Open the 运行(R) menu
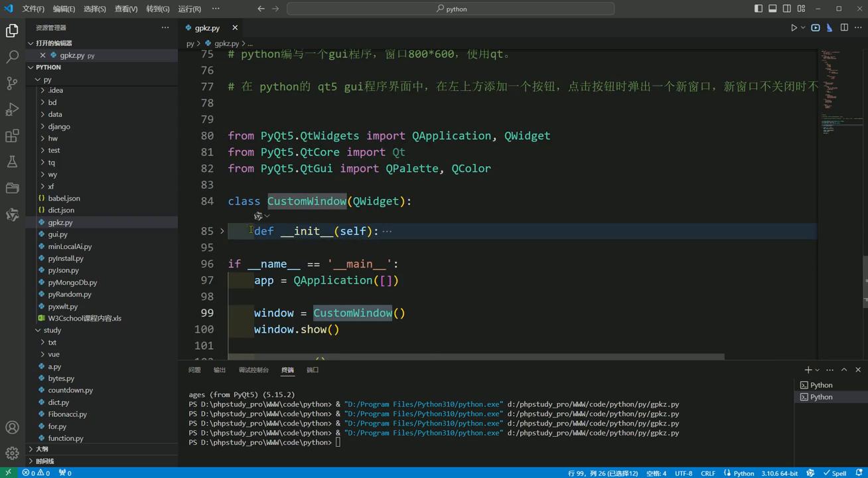Image resolution: width=868 pixels, height=478 pixels. 190,9
